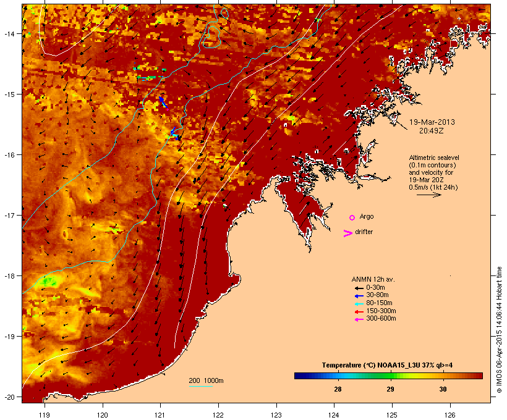Click the 0.5m/s velocity scale arrow

pyautogui.click(x=429, y=195)
